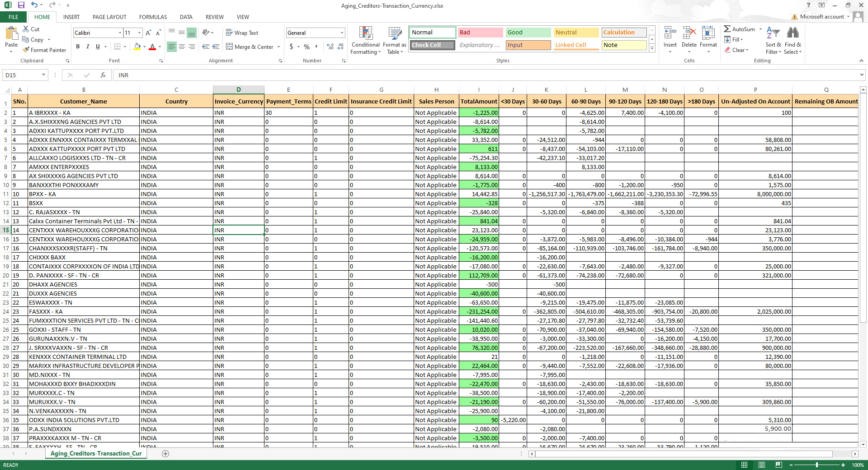
Task: Click the Insert Function fx icon
Action: pyautogui.click(x=103, y=75)
